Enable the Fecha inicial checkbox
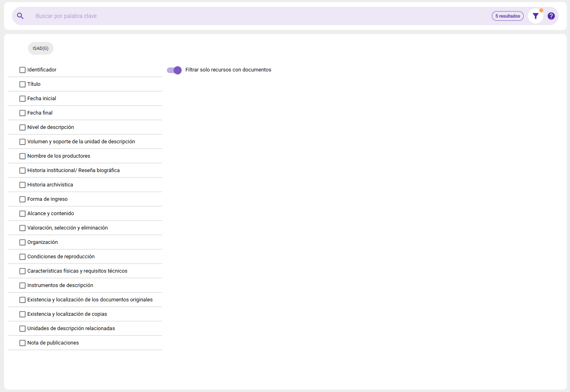Screen dimensions: 570x392 point(22,99)
